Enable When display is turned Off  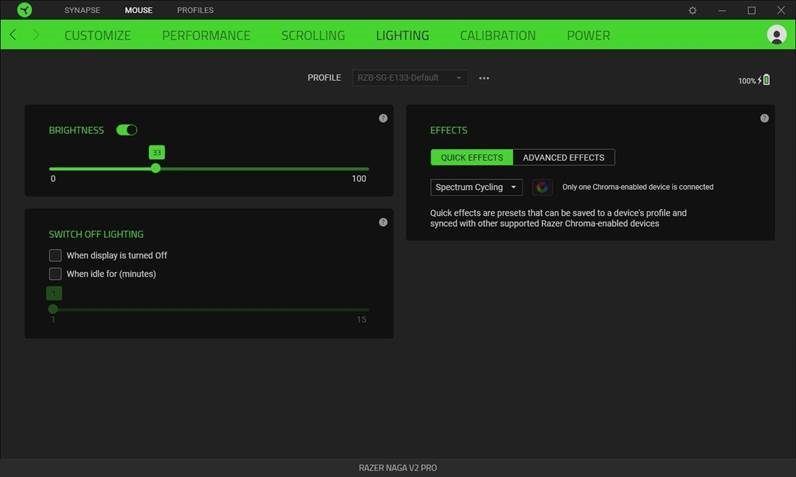tap(55, 255)
